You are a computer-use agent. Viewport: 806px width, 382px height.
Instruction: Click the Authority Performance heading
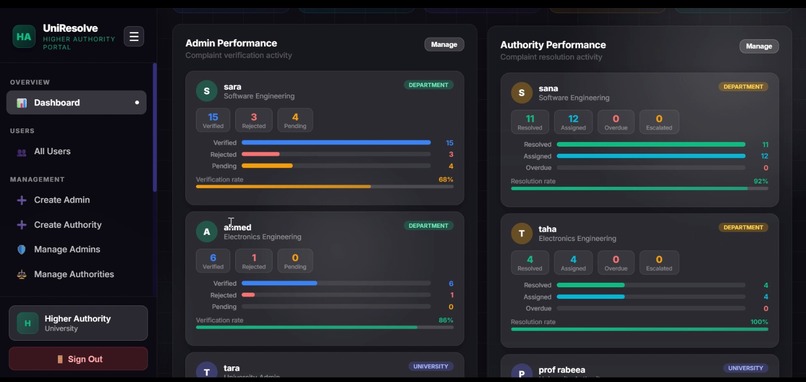point(553,45)
